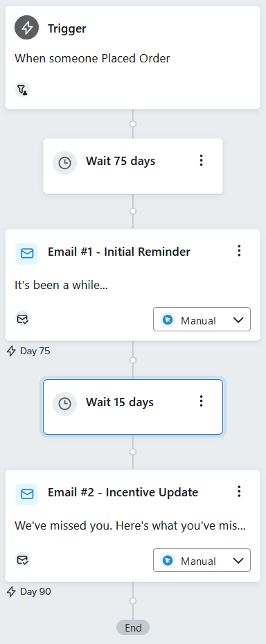Click the clock icon on Wait 15 days

tap(64, 404)
